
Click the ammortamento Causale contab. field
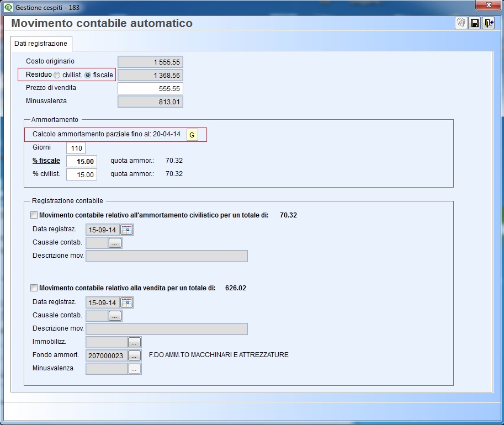tap(97, 243)
